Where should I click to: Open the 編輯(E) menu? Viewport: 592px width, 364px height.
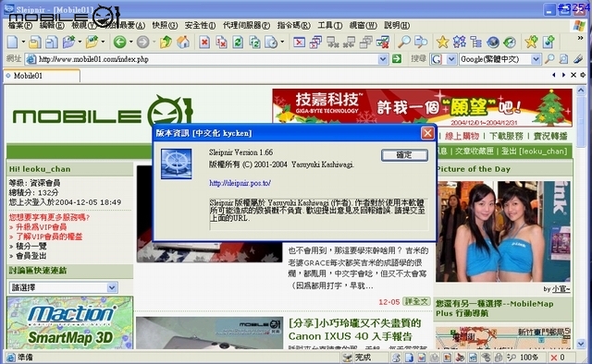pyautogui.click(x=52, y=25)
